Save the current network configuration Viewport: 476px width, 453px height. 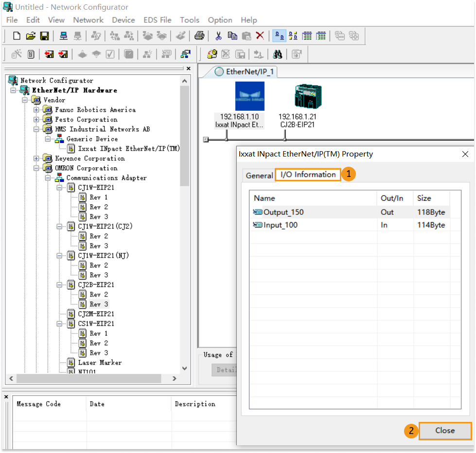click(x=44, y=35)
